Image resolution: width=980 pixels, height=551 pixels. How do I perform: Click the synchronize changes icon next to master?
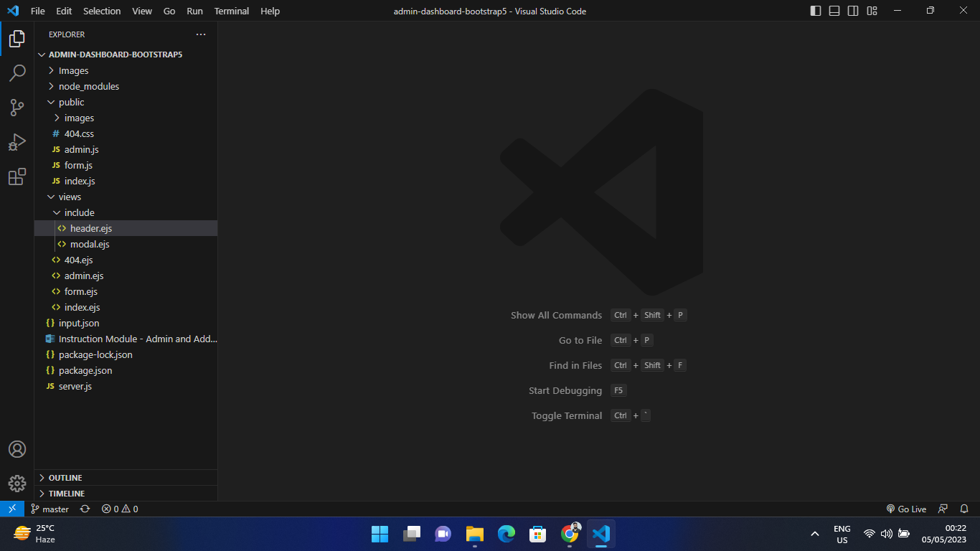click(x=84, y=509)
